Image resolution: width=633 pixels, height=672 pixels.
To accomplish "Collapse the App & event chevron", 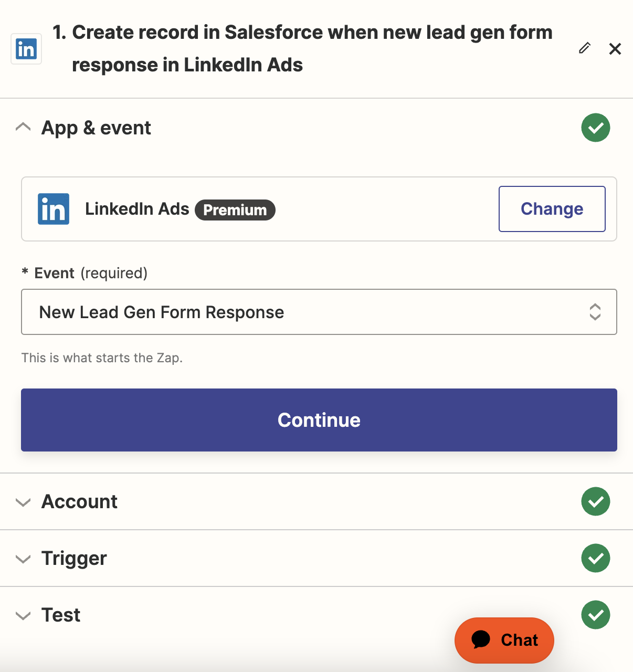I will pos(23,127).
